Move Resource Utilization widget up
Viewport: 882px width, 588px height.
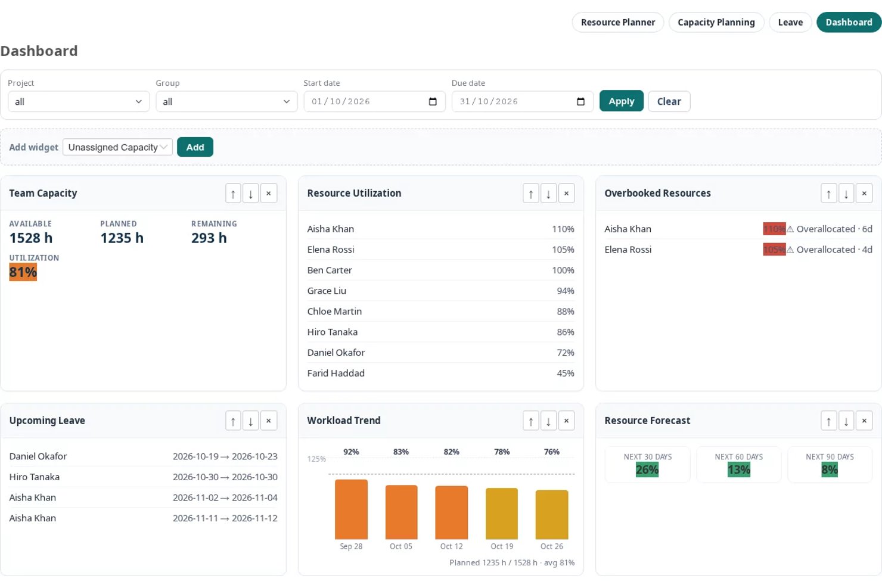tap(531, 194)
